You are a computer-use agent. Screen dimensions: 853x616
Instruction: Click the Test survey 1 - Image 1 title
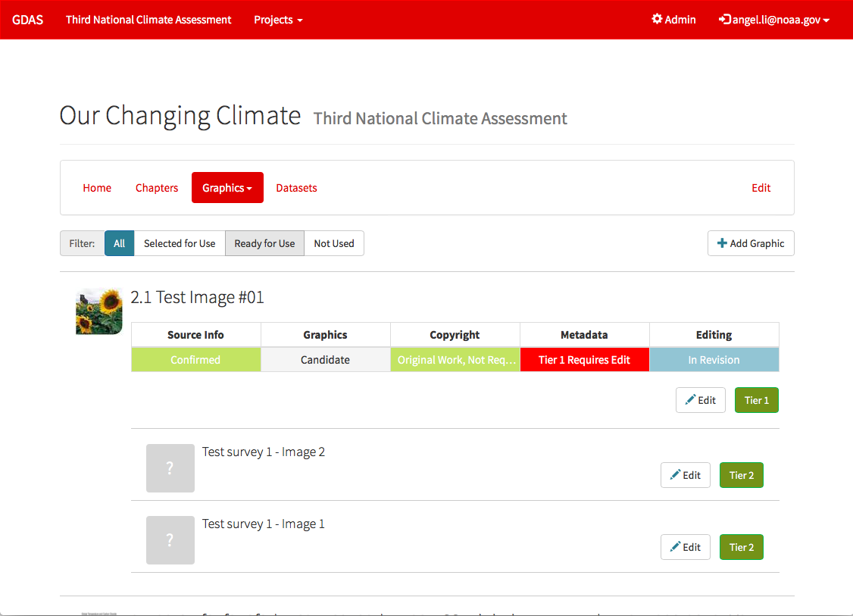(264, 524)
